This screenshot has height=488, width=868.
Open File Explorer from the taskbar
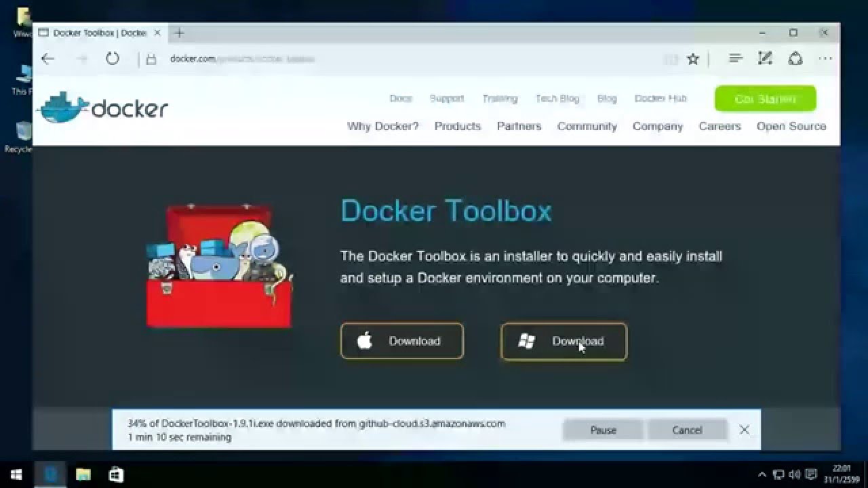pos(83,474)
